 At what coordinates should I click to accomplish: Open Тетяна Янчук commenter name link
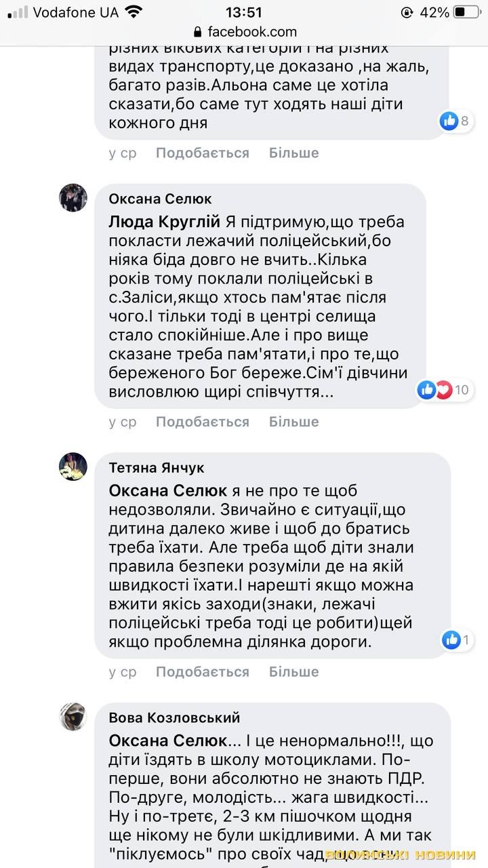pos(157,468)
